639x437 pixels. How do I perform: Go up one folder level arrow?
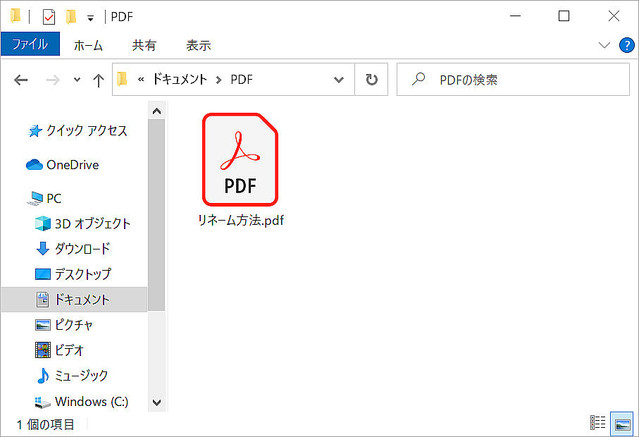[x=98, y=80]
